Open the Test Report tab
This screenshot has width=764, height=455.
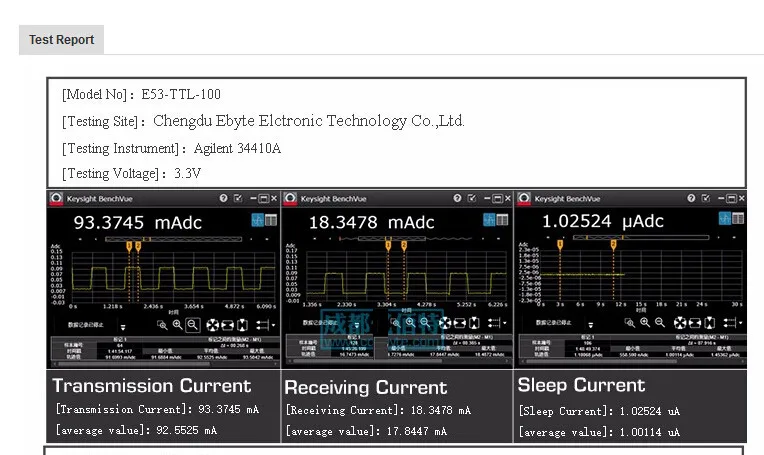(61, 39)
